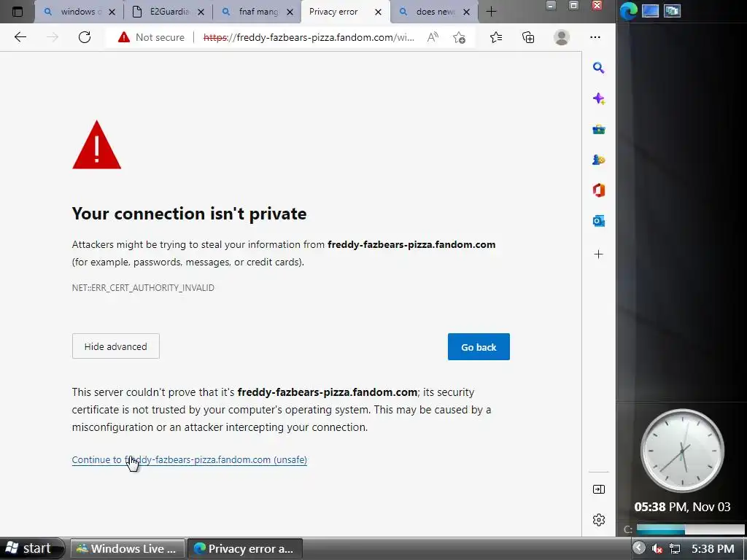Image resolution: width=747 pixels, height=560 pixels.
Task: Open Settings and more ellipsis menu
Action: pyautogui.click(x=595, y=37)
